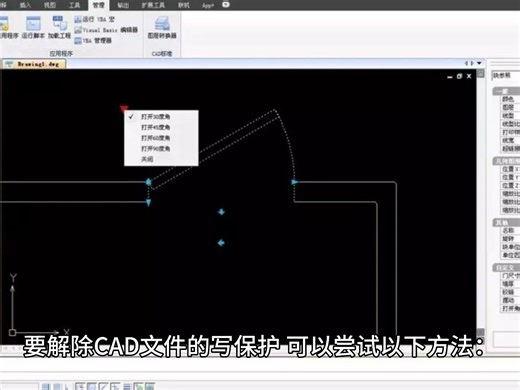
Task: Click the lower blue flip grip in opening
Action: click(221, 243)
